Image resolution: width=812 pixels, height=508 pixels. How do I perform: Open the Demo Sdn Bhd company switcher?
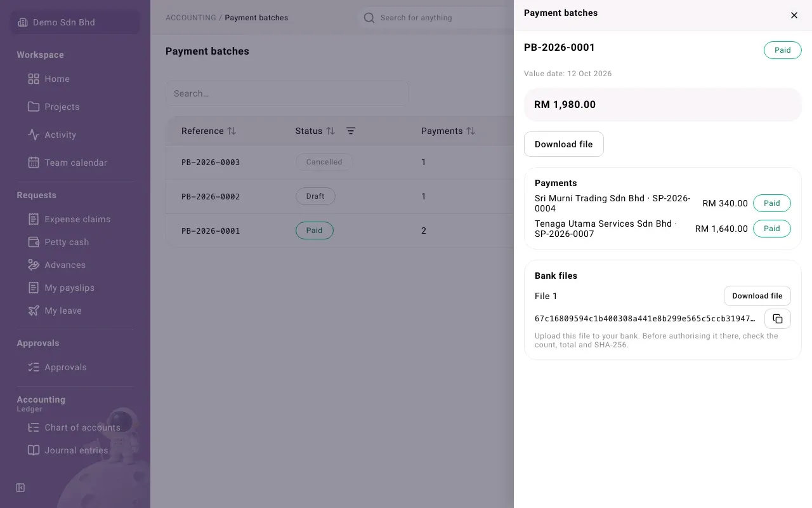coord(75,22)
